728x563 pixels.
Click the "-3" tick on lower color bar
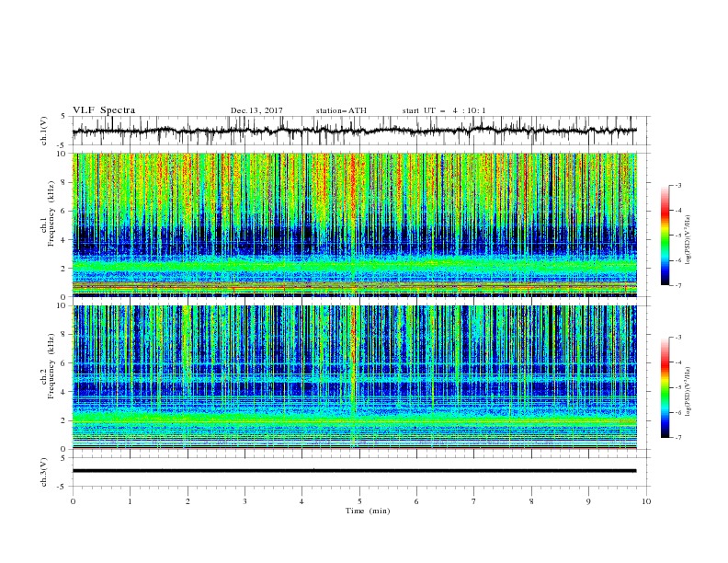click(677, 338)
